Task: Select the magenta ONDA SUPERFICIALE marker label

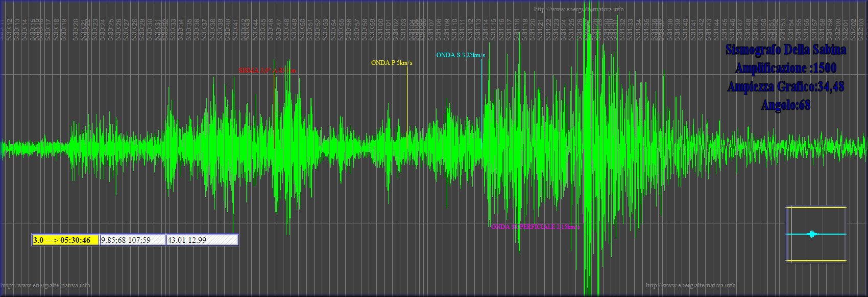Action: tap(535, 227)
